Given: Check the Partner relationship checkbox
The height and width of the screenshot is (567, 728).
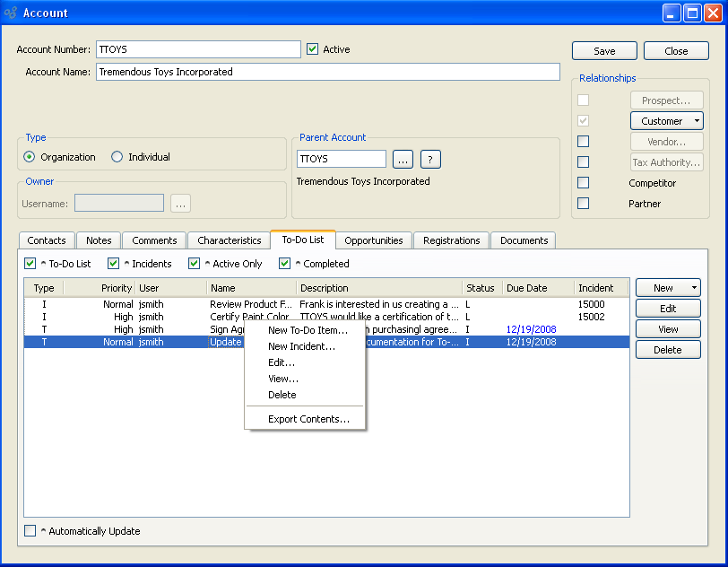Looking at the screenshot, I should coord(584,204).
